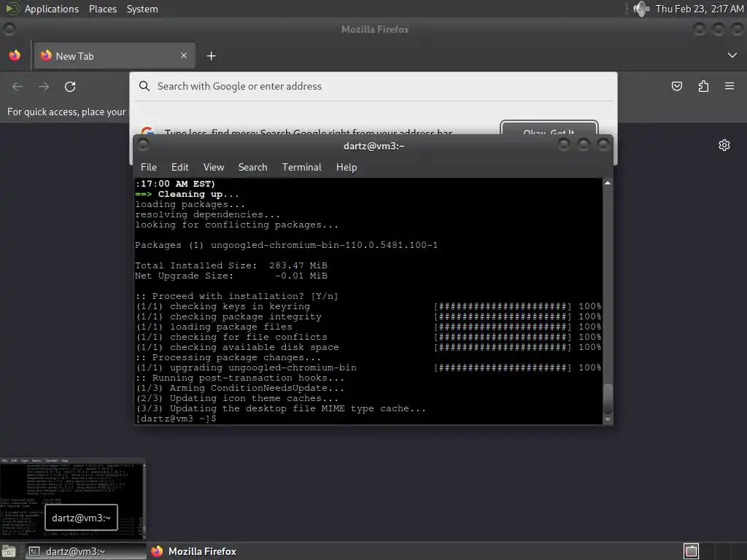Click the volume speaker icon in panel

[x=641, y=9]
